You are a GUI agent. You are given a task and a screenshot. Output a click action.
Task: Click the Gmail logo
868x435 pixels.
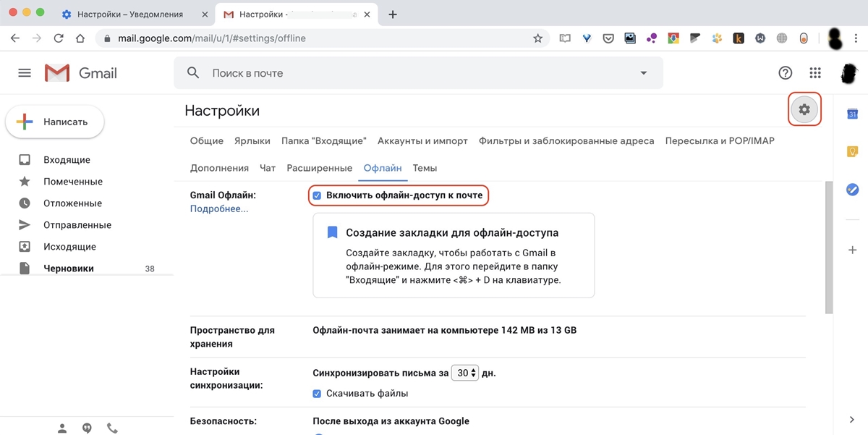point(80,73)
